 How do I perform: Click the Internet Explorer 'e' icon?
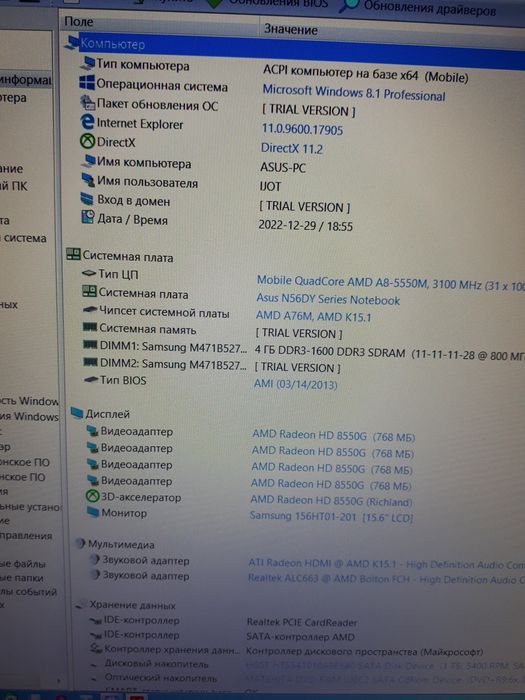87,122
